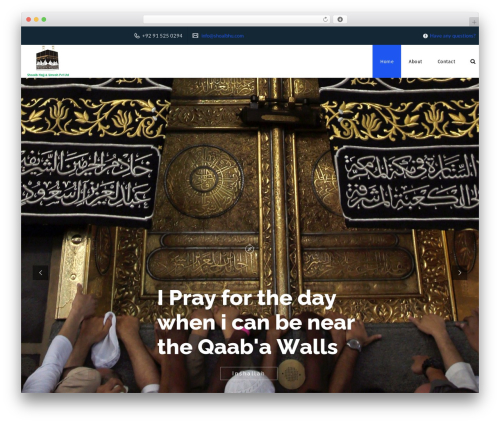
Task: Click the info@ email address link
Action: coord(223,36)
